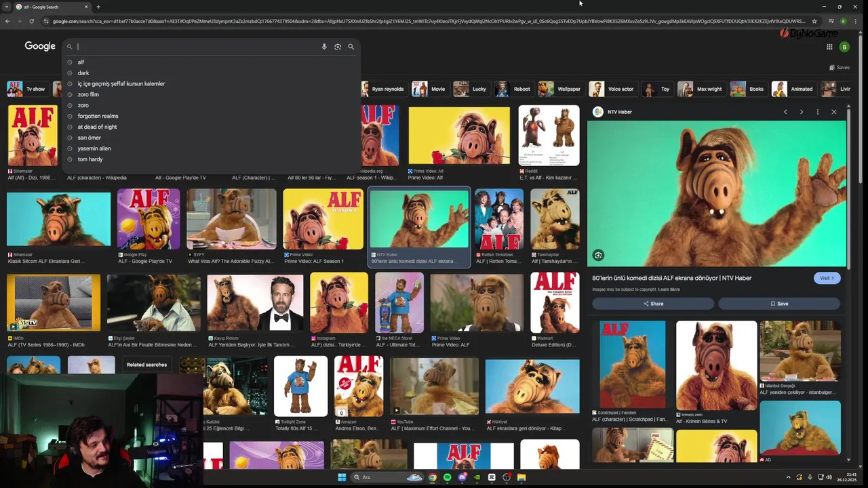Filter images by 'Wallpaper' chip
The height and width of the screenshot is (488, 868).
click(x=560, y=89)
